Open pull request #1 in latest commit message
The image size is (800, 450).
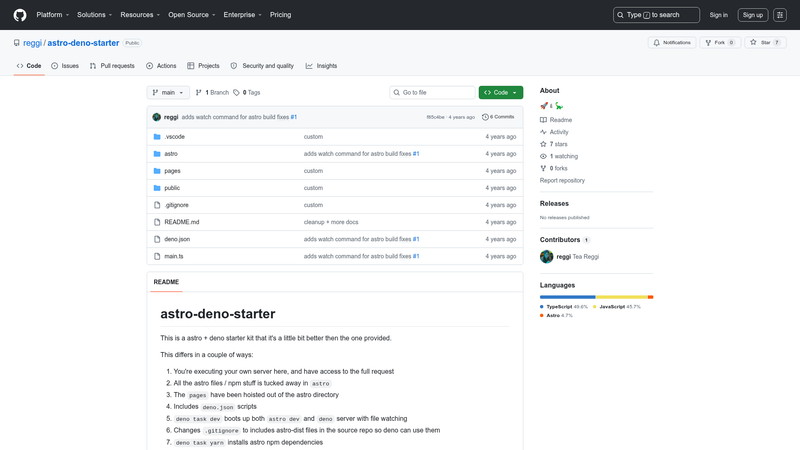[294, 117]
